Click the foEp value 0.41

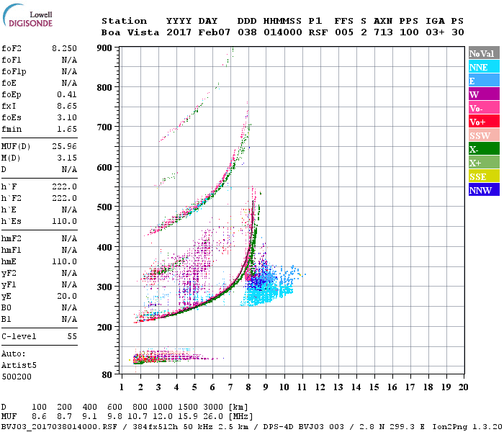[67, 94]
